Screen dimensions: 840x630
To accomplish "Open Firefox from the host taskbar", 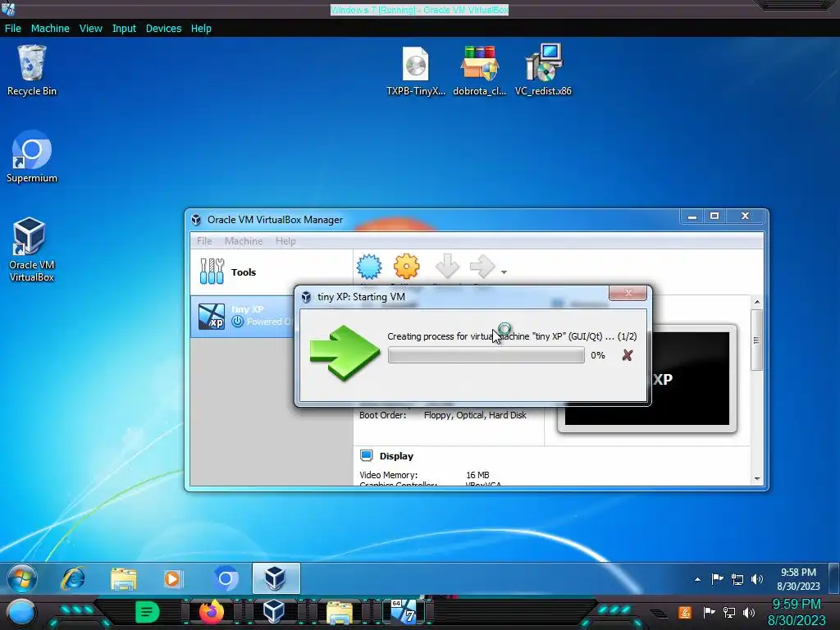I will coord(211,612).
